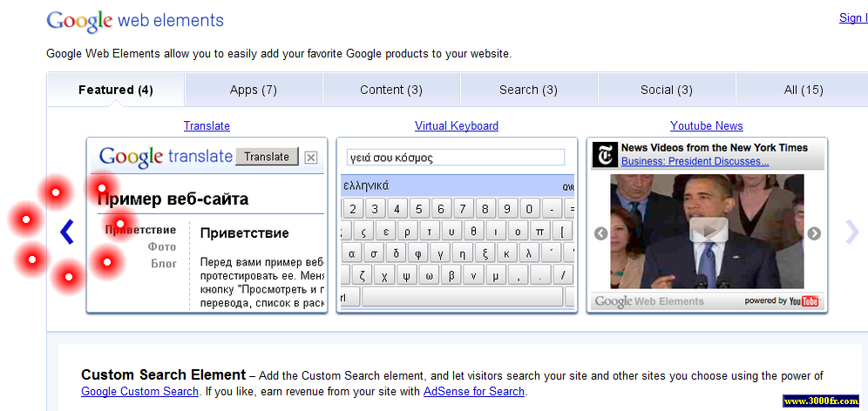Tap the slash key on virtual keyboard

(562, 275)
